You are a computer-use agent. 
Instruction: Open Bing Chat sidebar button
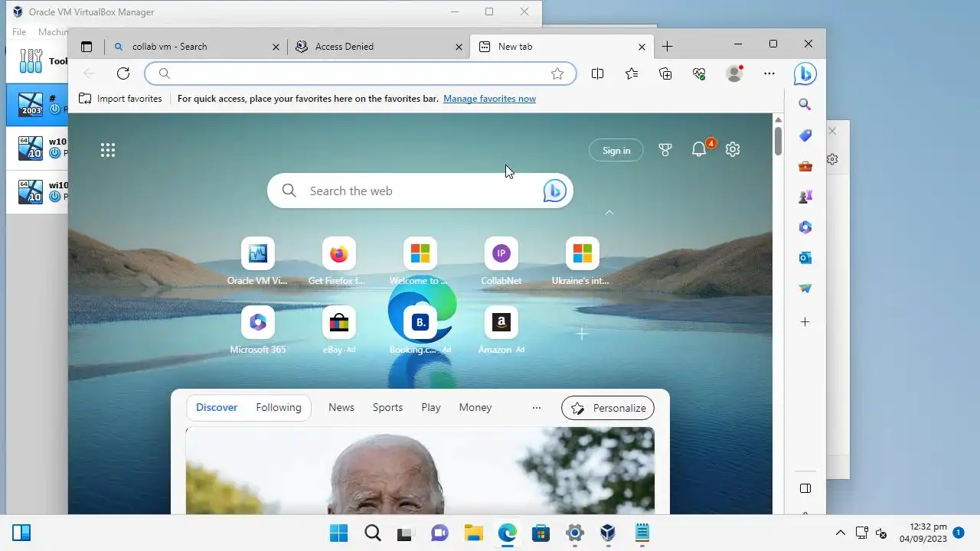point(805,73)
